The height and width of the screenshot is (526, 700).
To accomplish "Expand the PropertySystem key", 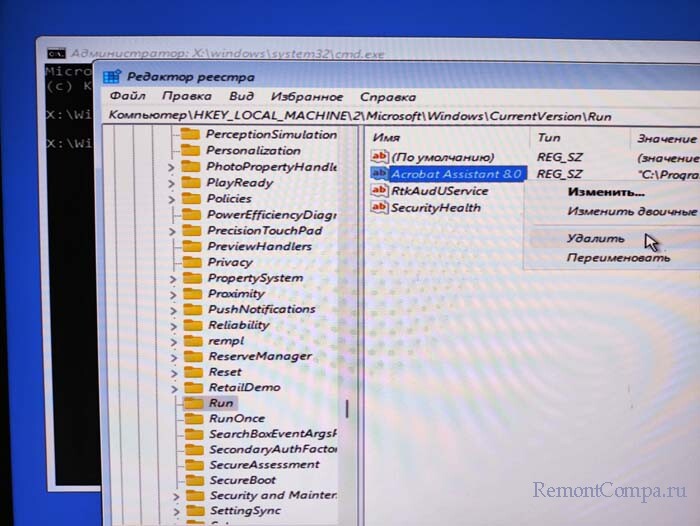I will tap(173, 279).
